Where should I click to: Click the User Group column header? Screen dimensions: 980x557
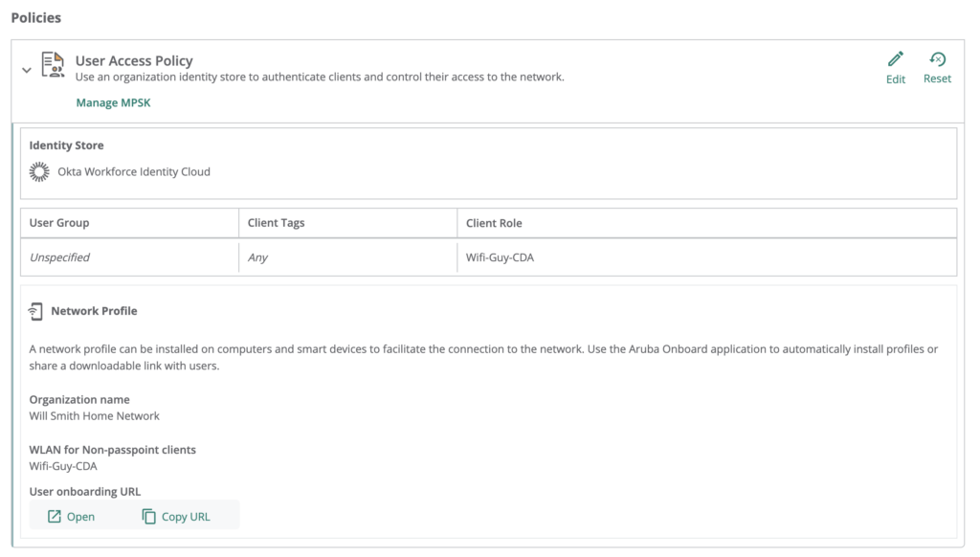59,223
